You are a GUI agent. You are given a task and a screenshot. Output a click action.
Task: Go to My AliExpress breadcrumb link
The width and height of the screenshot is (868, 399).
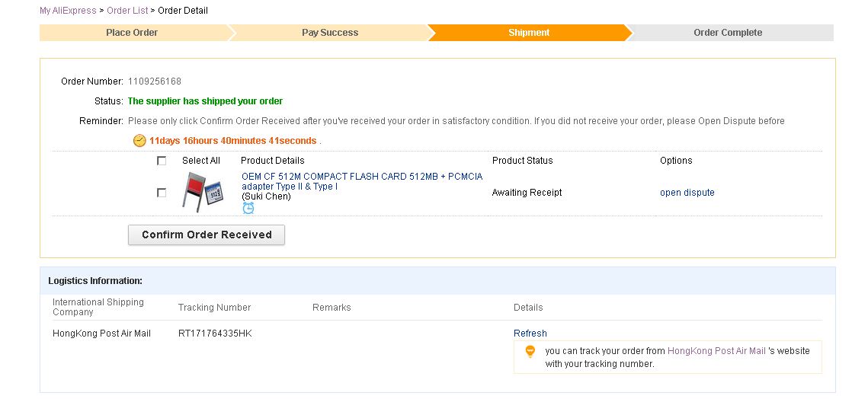point(68,11)
